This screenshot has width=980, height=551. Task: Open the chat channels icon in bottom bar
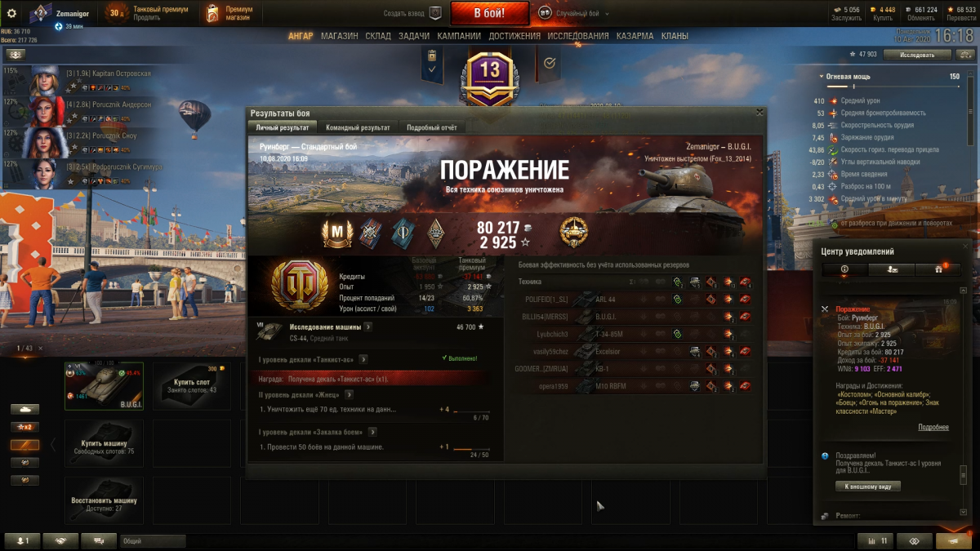(99, 540)
